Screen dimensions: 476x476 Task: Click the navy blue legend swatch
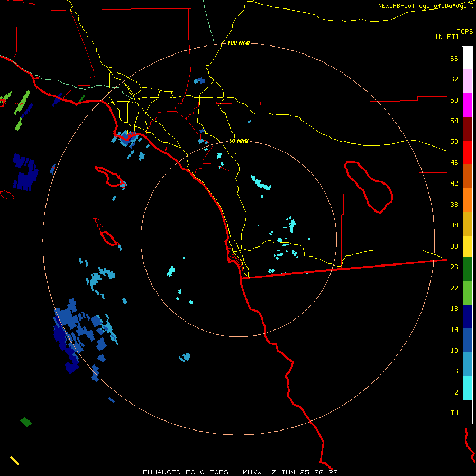(x=467, y=317)
